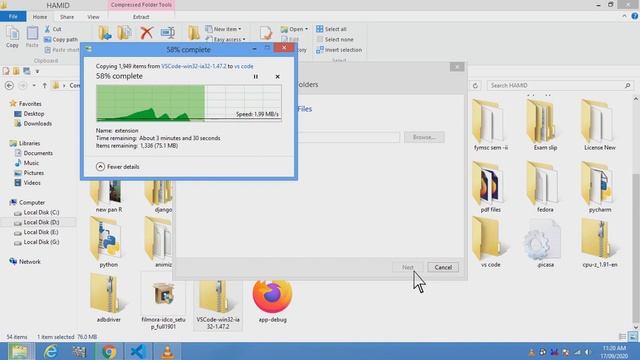Click the Cut scissors icon

(48, 29)
